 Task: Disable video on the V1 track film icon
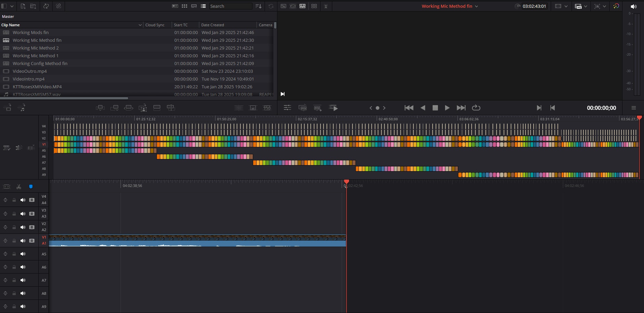click(x=32, y=241)
